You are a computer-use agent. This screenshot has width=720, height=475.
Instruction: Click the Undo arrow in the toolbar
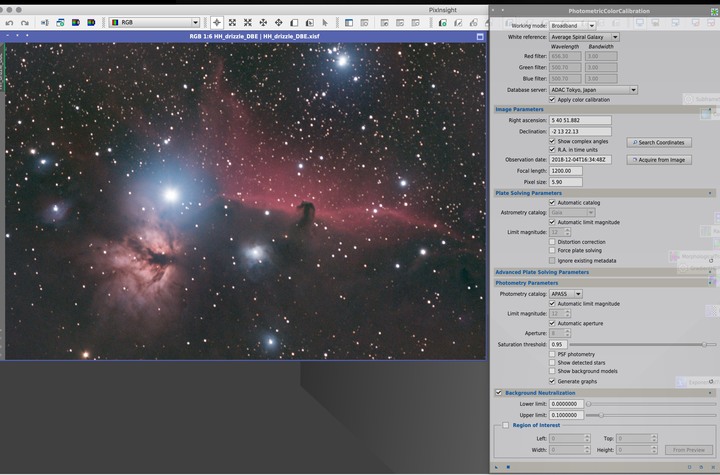9,22
